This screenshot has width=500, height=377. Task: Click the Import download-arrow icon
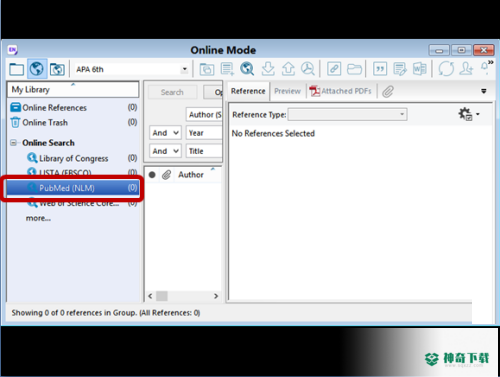point(268,69)
